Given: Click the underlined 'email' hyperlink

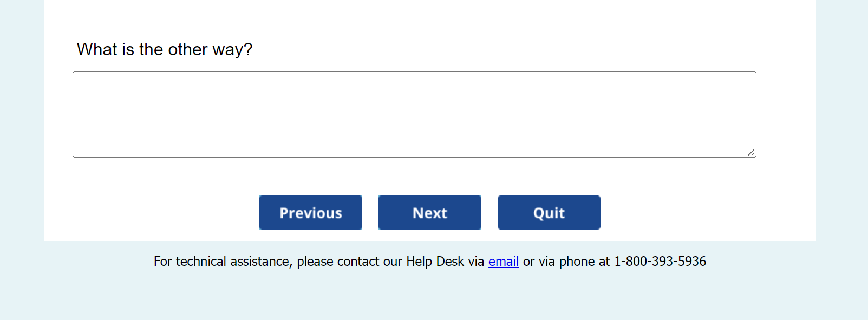Looking at the screenshot, I should (x=503, y=262).
